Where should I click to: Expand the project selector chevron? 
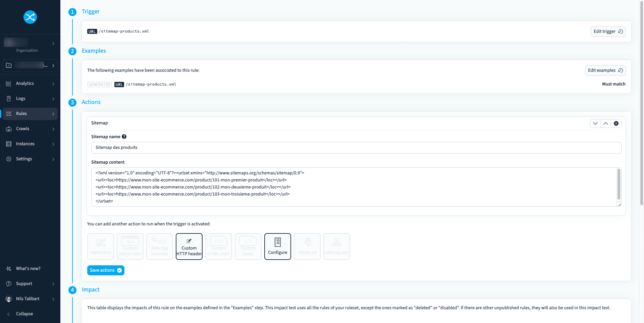click(x=53, y=66)
